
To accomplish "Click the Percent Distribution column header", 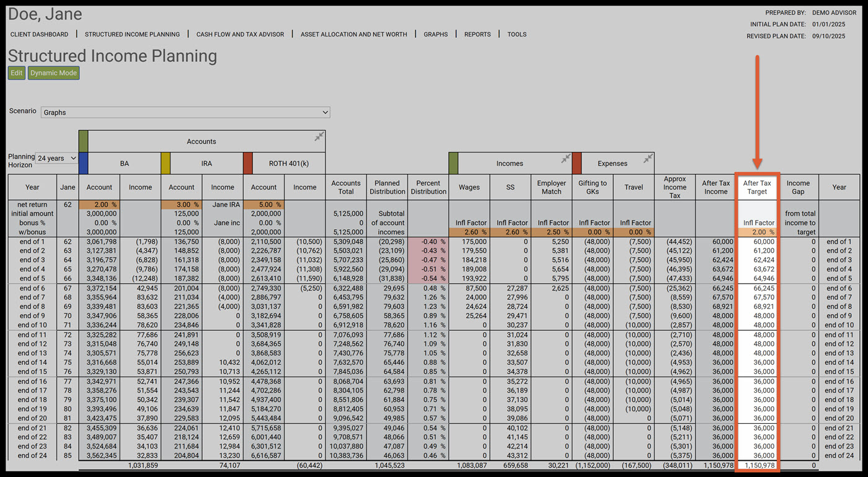I will tap(428, 187).
